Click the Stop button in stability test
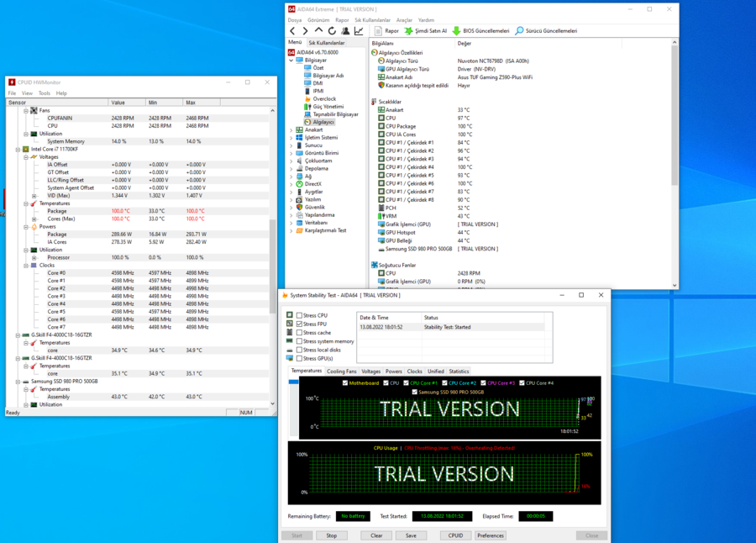 331,535
